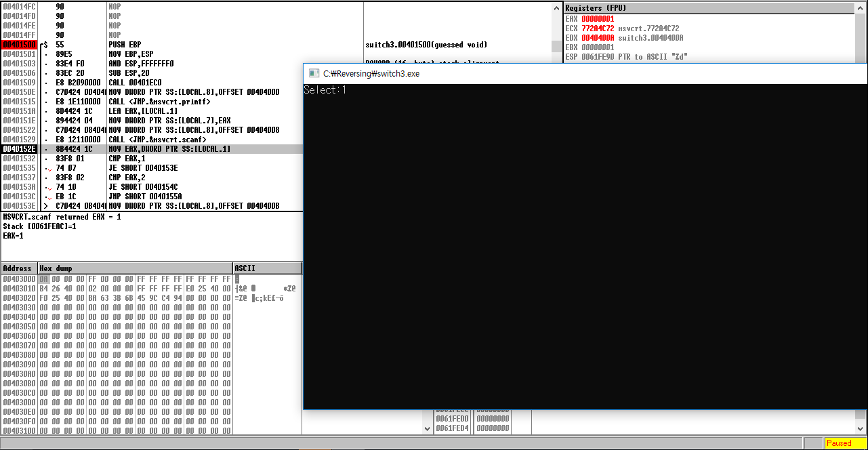Select the CALL 00401EC0 instruction
The image size is (868, 450).
[x=135, y=83]
